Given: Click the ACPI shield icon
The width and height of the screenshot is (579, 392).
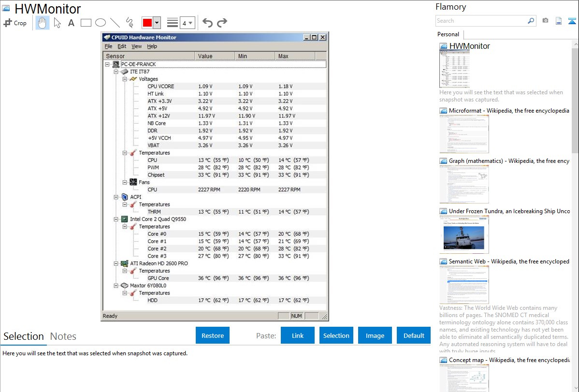Looking at the screenshot, I should (124, 197).
